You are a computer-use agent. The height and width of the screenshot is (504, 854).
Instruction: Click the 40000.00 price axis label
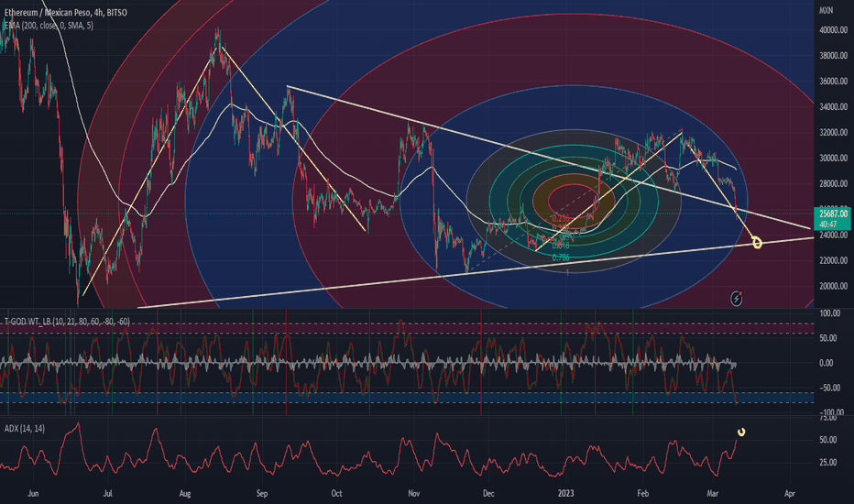833,30
